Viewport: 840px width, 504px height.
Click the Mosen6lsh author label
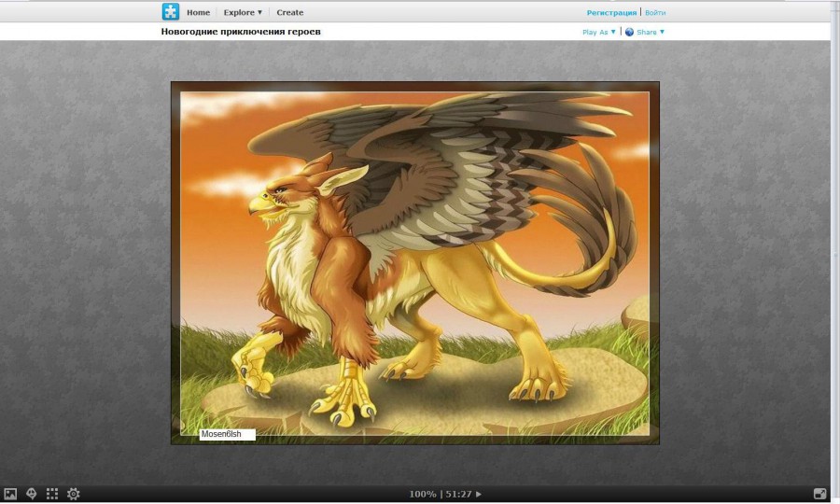pyautogui.click(x=221, y=434)
